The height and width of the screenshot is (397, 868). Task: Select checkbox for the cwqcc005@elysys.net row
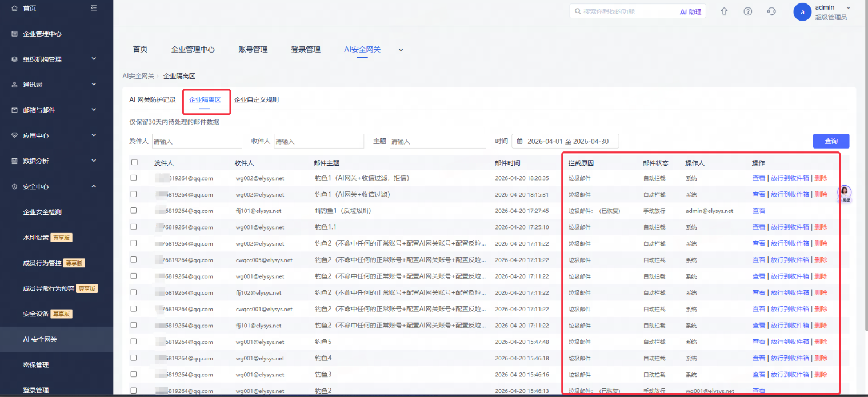tap(134, 259)
